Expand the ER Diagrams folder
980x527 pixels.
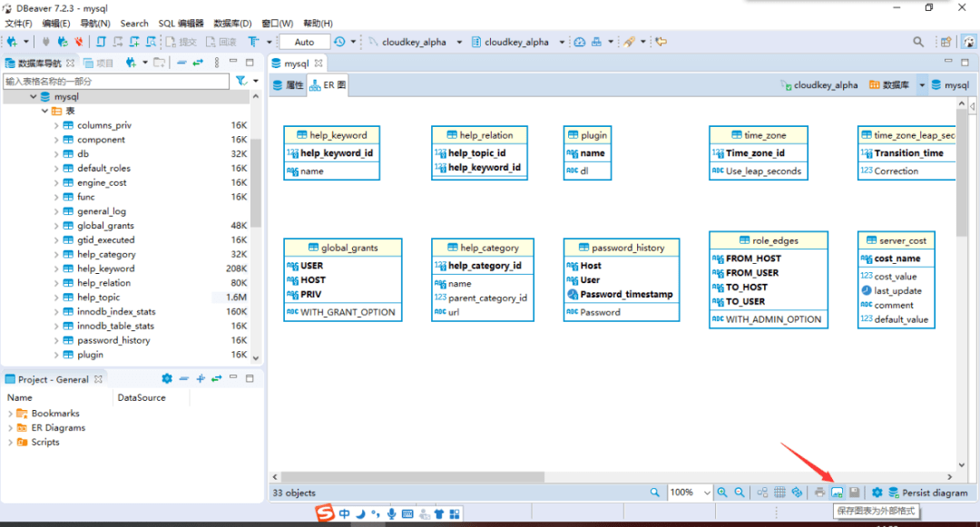(x=10, y=428)
